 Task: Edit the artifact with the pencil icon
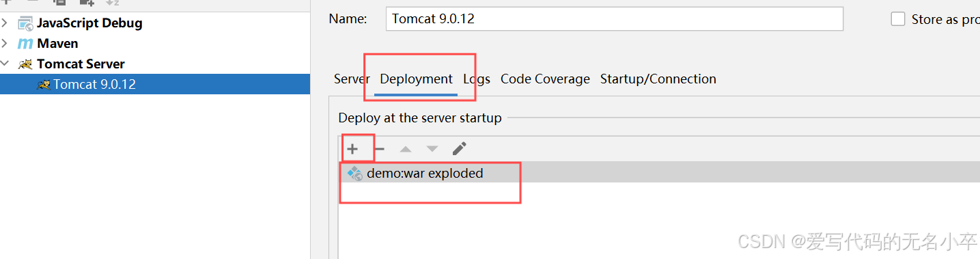click(460, 148)
